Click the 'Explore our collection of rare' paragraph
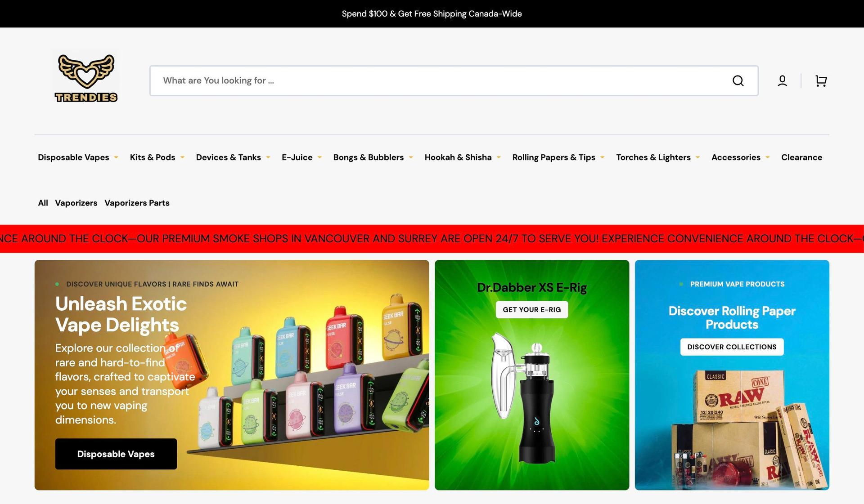Image resolution: width=864 pixels, height=504 pixels. [x=125, y=384]
